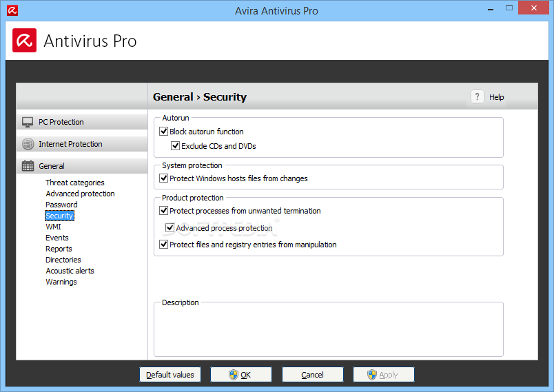The height and width of the screenshot is (392, 554).
Task: Click the Default values button
Action: tap(170, 375)
